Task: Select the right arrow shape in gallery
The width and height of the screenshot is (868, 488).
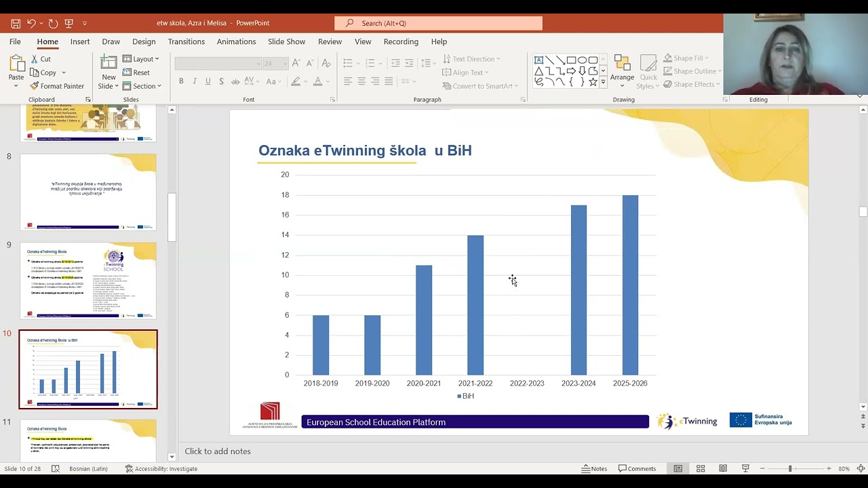Action: (x=571, y=70)
